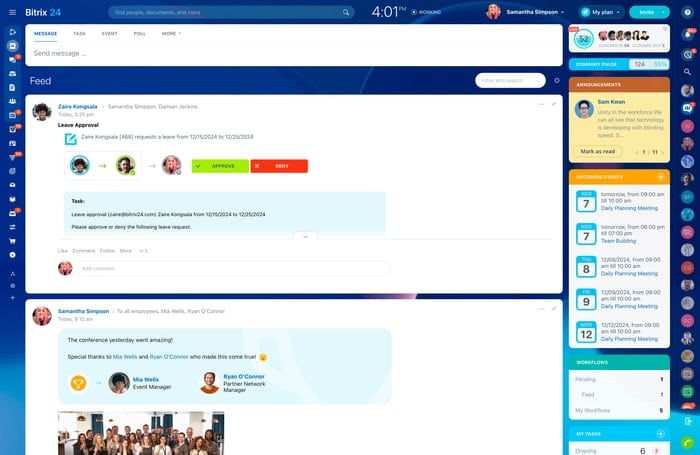Open the Invite button's dropdown arrow

pos(662,12)
